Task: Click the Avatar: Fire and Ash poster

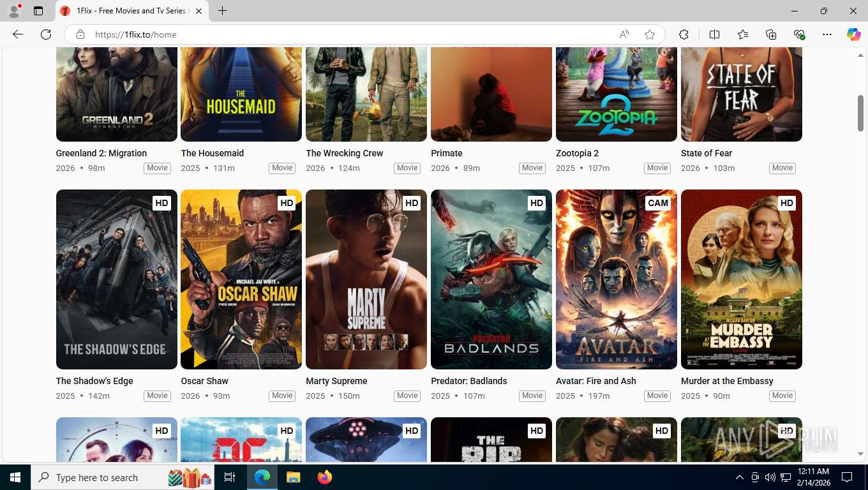Action: pyautogui.click(x=617, y=279)
